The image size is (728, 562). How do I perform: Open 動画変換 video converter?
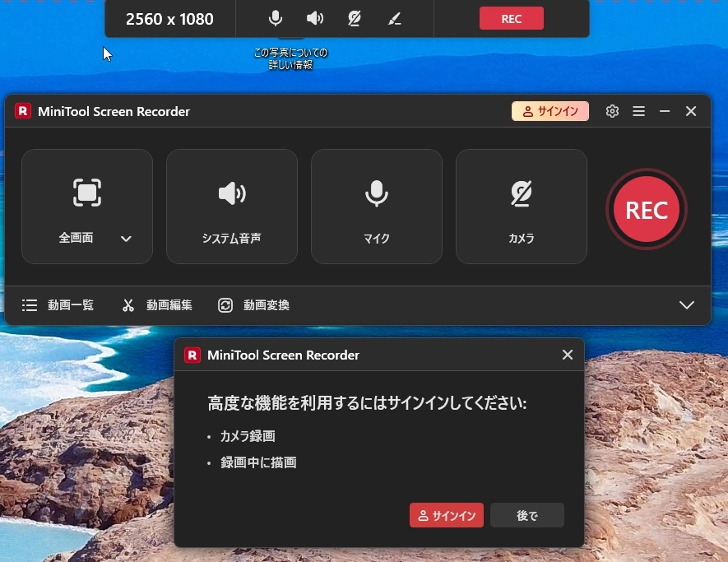pyautogui.click(x=254, y=305)
